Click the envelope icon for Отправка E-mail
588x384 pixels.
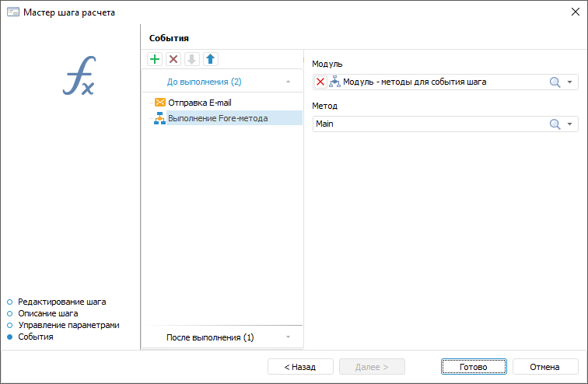tap(160, 102)
